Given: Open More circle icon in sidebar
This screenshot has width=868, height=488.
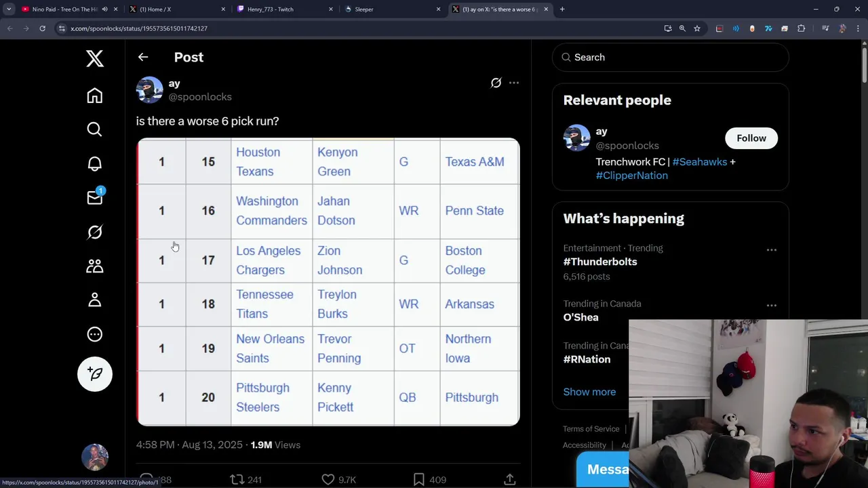Looking at the screenshot, I should click(95, 334).
